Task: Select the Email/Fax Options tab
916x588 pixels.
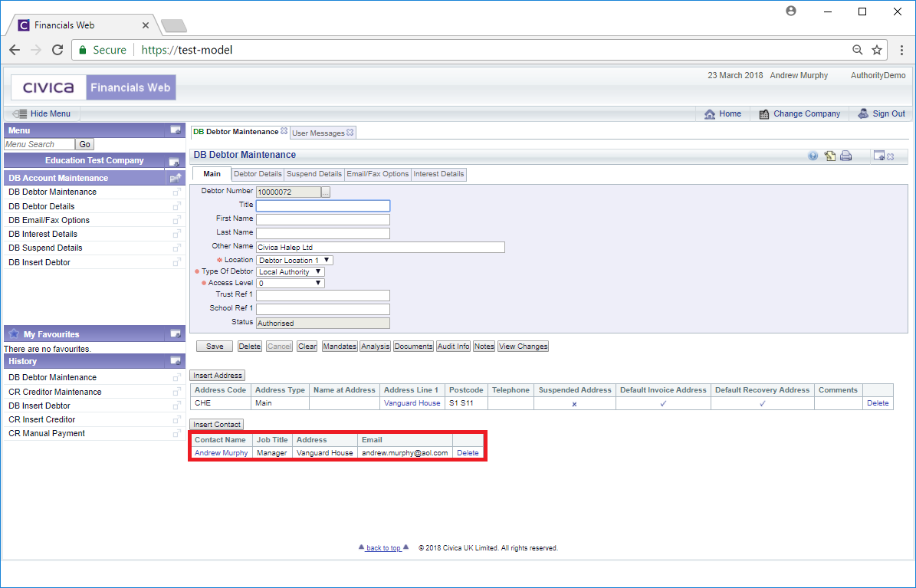Action: pos(377,174)
